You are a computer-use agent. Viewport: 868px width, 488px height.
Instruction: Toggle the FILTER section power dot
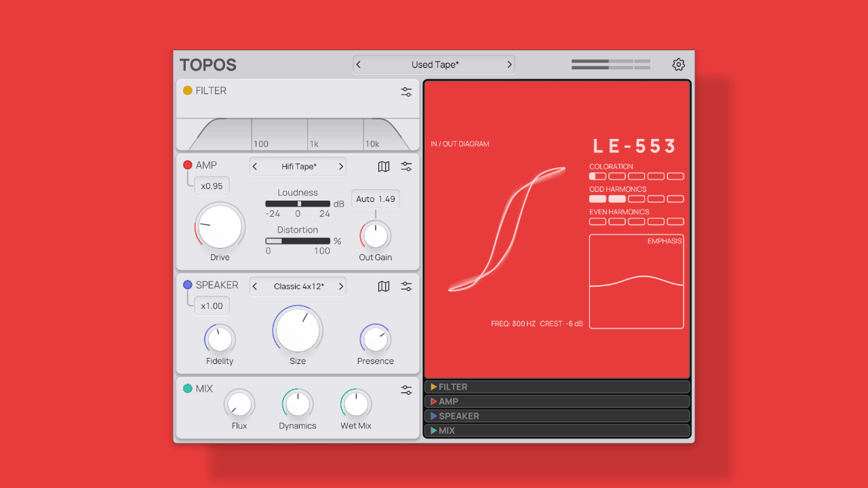pyautogui.click(x=188, y=91)
